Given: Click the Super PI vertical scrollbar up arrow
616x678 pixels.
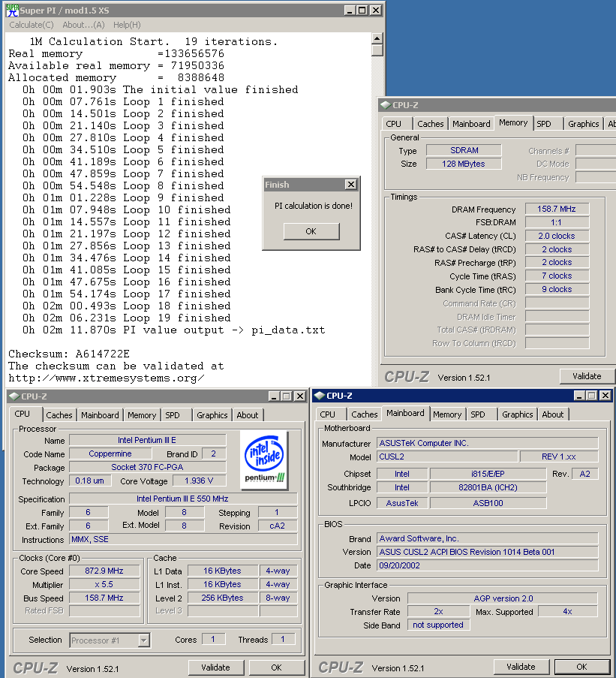Looking at the screenshot, I should (x=377, y=38).
